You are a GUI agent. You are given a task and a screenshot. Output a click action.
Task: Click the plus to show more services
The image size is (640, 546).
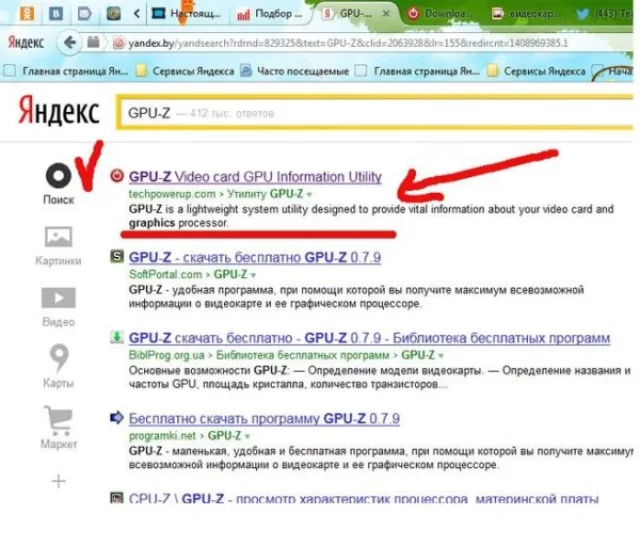click(x=58, y=481)
